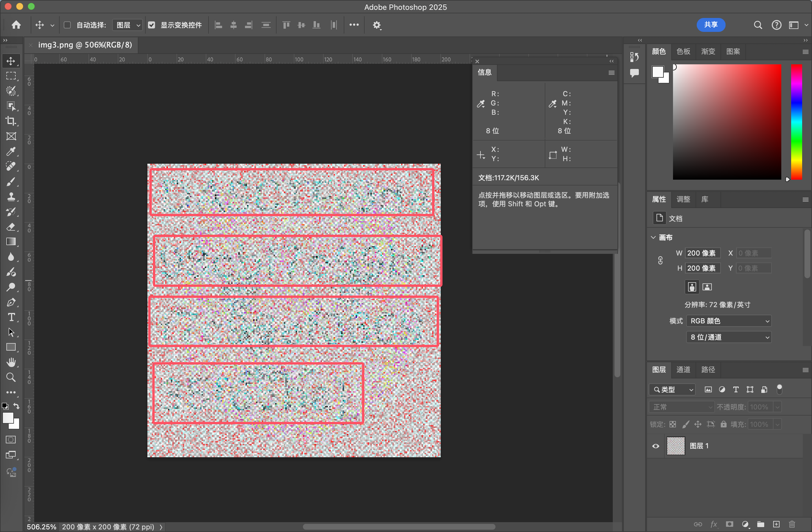Switch to the 通道 tab
This screenshot has width=812, height=532.
(x=683, y=369)
